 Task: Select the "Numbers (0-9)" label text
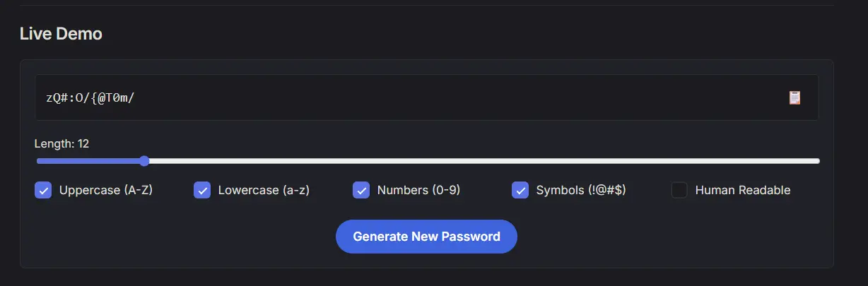[x=418, y=190]
